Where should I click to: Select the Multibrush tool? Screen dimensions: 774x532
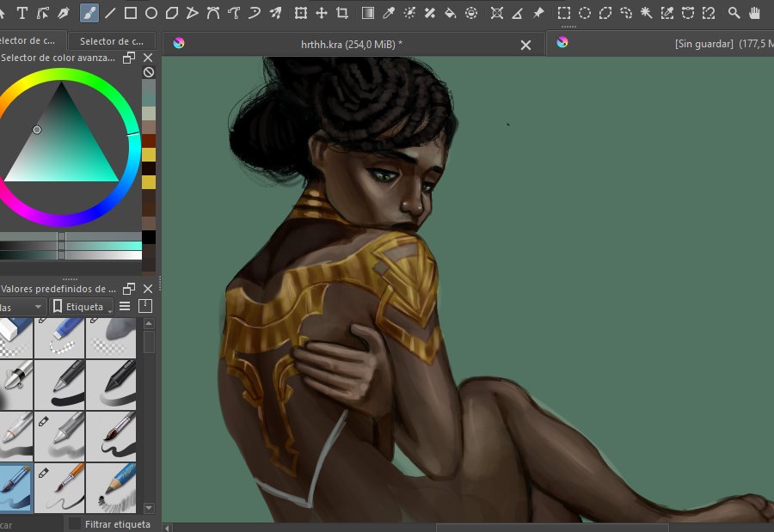pos(275,13)
